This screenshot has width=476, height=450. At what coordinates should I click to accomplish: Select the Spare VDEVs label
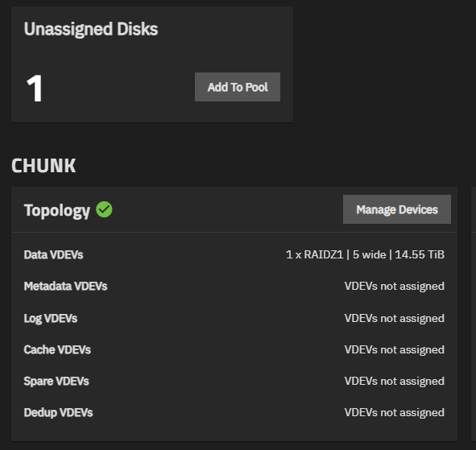pyautogui.click(x=56, y=381)
